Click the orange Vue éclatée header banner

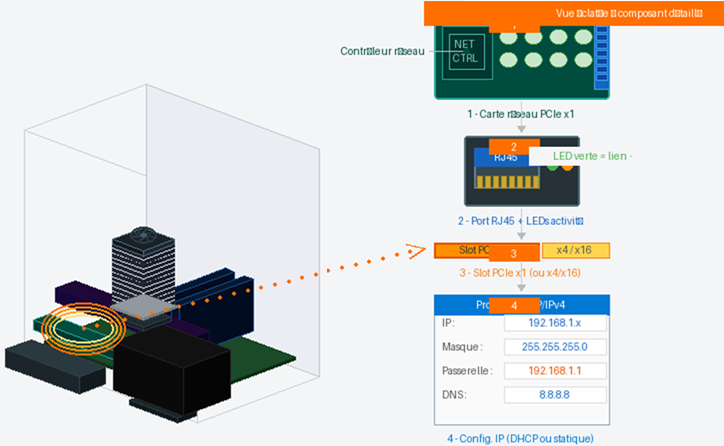click(x=574, y=13)
